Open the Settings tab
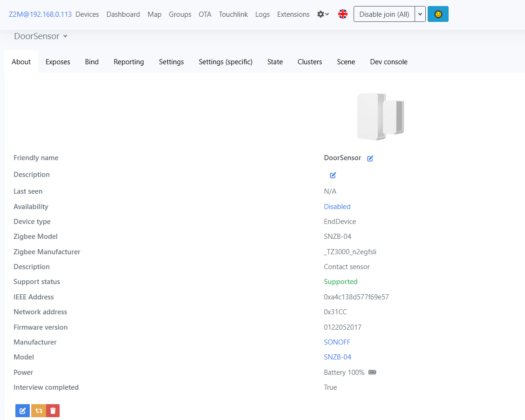Viewport: 525px width, 420px height. tap(171, 62)
